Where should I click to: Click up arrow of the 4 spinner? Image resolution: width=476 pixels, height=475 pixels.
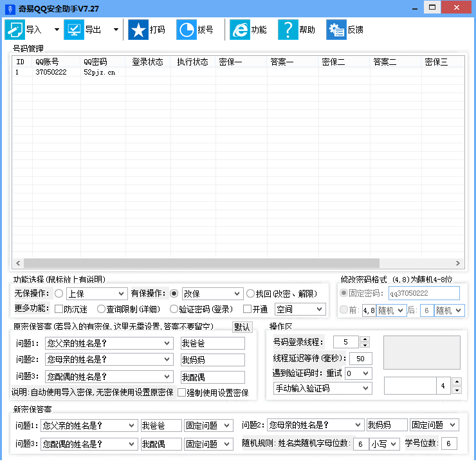pos(457,382)
